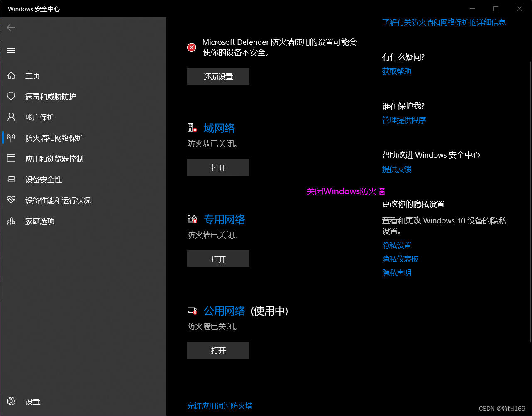
Task: Click 防火墙已关闭。 text under 专用网络
Action: click(x=212, y=235)
